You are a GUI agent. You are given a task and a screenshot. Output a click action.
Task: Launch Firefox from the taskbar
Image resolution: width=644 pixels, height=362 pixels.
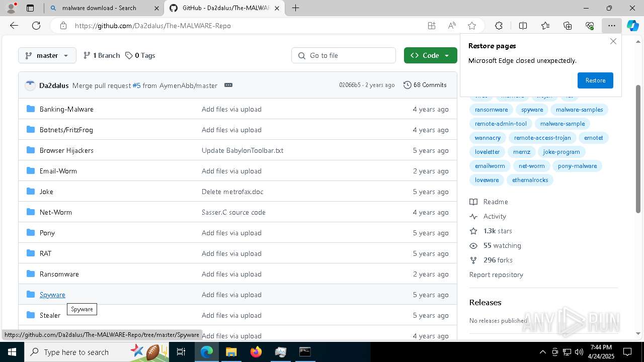[x=256, y=352]
